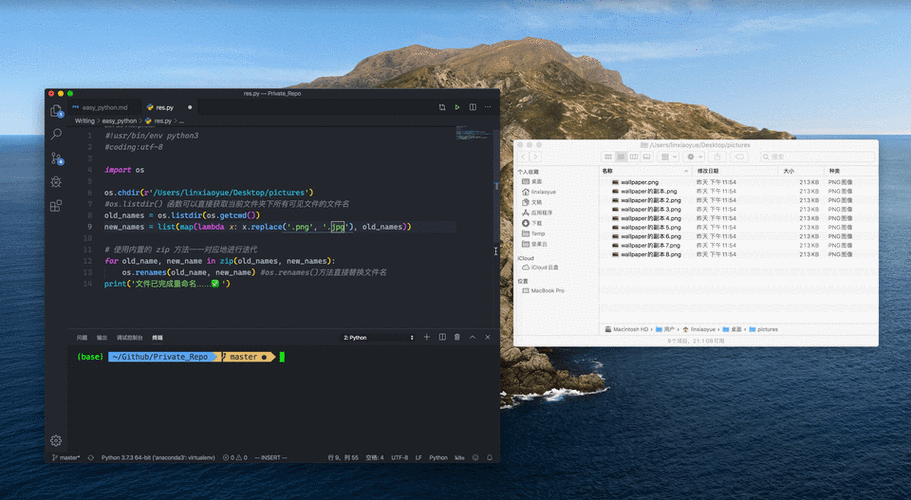Split the editor to the right
This screenshot has height=500, width=911.
473,107
